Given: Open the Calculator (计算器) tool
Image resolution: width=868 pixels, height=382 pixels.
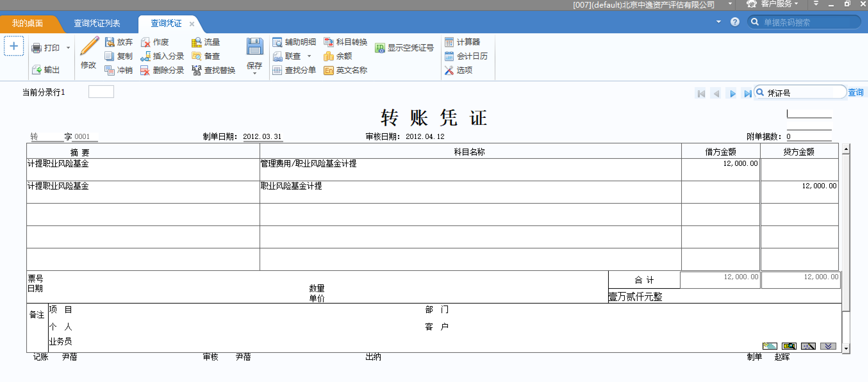Looking at the screenshot, I should pos(462,42).
